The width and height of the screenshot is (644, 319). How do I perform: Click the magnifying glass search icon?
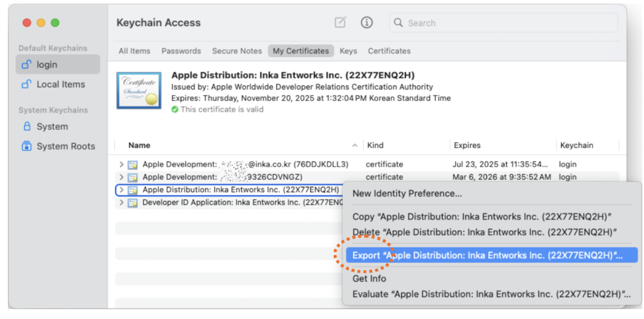point(399,23)
